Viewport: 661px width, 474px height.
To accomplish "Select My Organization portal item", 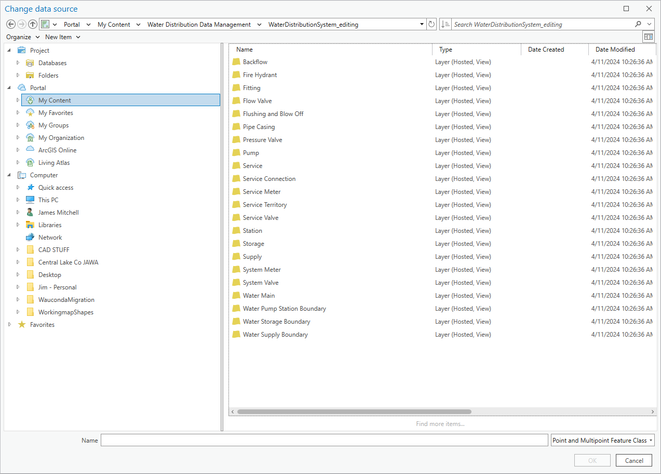I will [x=61, y=137].
